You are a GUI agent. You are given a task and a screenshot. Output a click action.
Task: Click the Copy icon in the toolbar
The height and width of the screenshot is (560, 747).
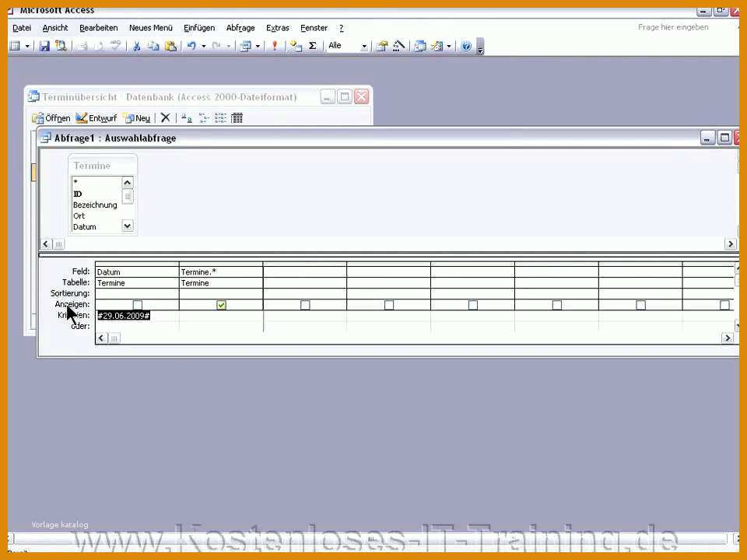153,46
